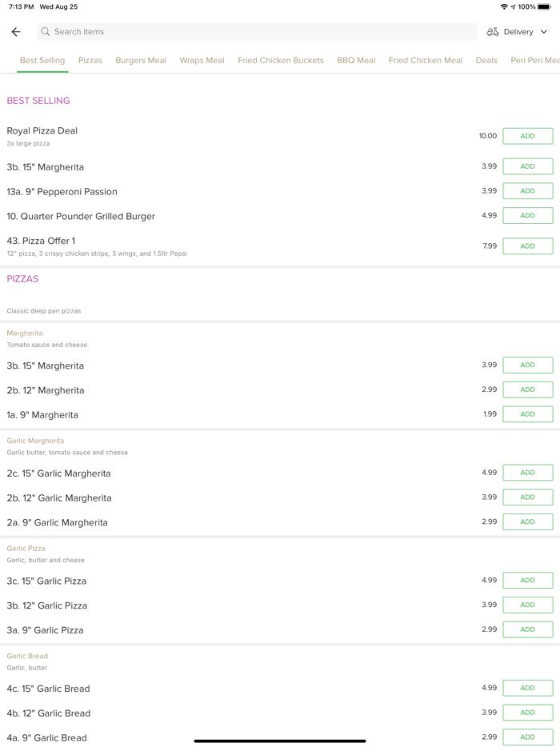This screenshot has height=747, width=560.
Task: Tap the battery status icon
Action: click(x=544, y=6)
